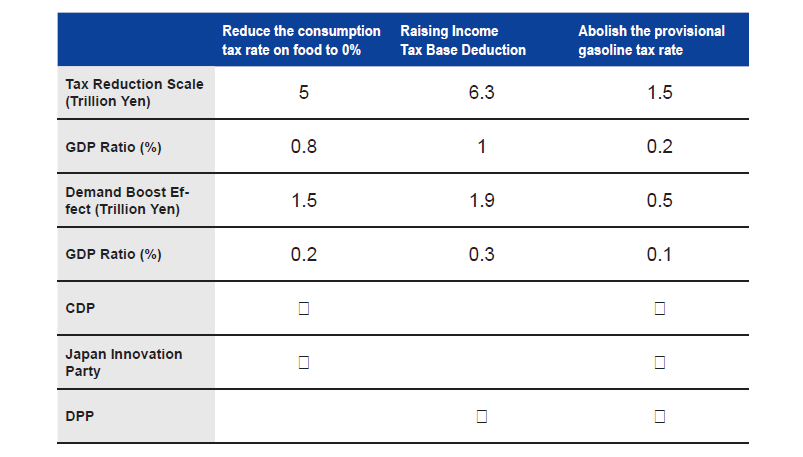The width and height of the screenshot is (803, 457).
Task: Select the 'Raising Income Tax Base Deduction' header
Action: (463, 40)
